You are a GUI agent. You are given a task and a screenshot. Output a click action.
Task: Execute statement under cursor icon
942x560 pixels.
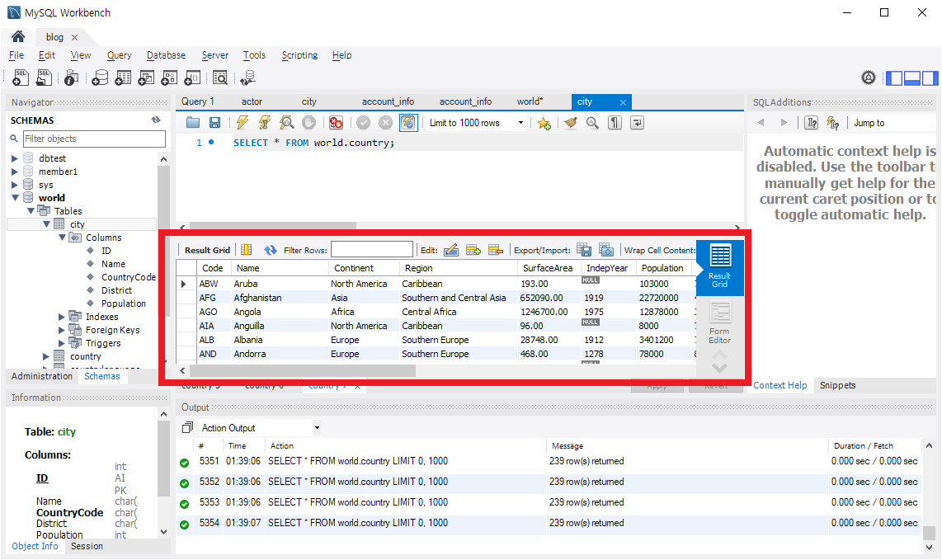[x=264, y=123]
